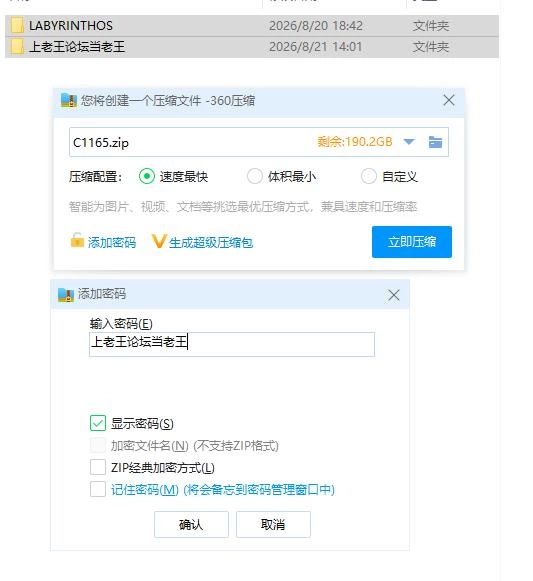
Task: Select the 速度最快 radio option
Action: (147, 176)
